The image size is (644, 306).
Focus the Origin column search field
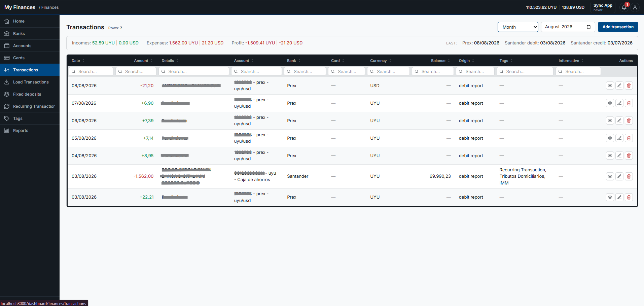point(475,71)
